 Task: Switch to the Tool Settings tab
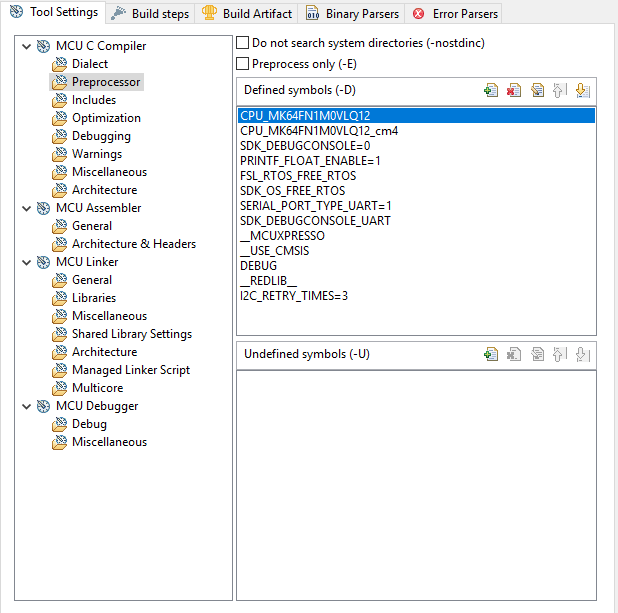pos(53,12)
